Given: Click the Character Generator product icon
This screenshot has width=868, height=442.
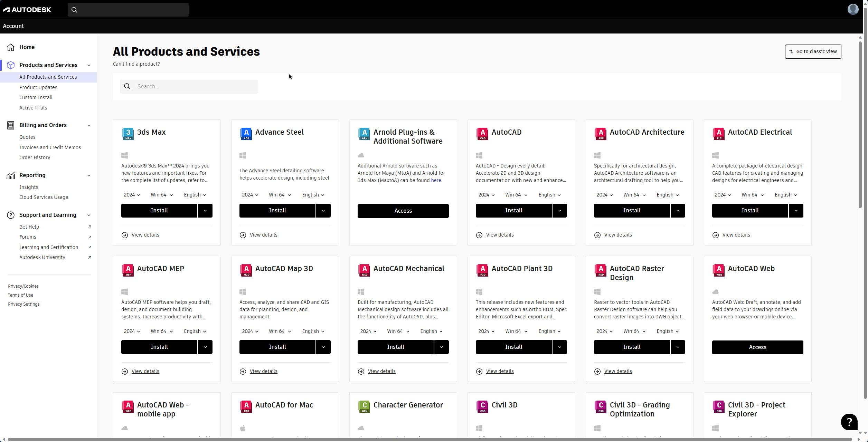Looking at the screenshot, I should tap(364, 406).
